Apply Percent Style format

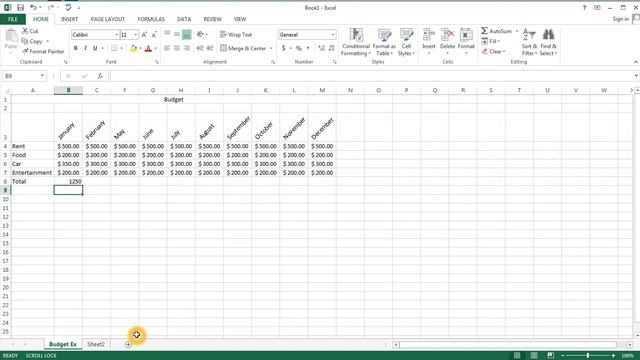(x=299, y=48)
